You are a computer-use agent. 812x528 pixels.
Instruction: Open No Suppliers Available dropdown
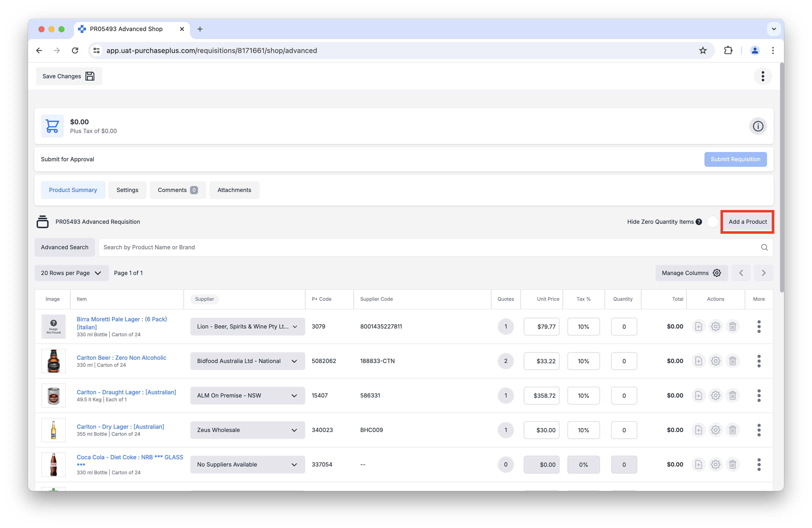[247, 464]
